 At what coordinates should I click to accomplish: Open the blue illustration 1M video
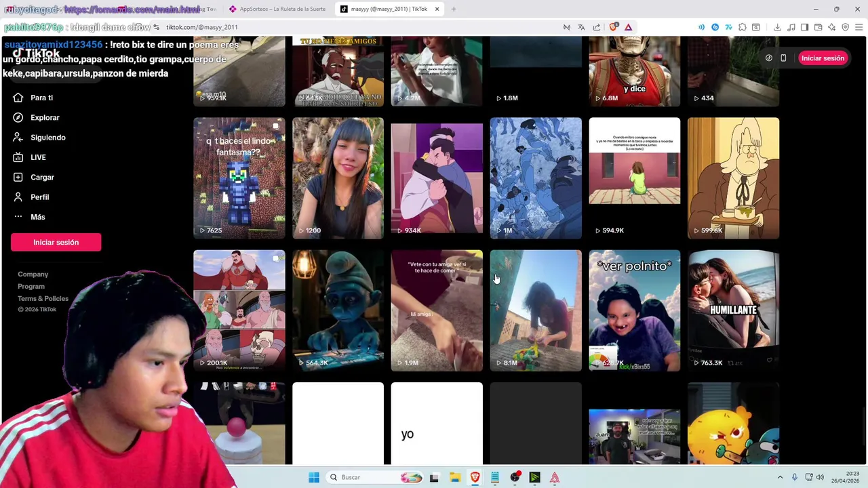(536, 178)
